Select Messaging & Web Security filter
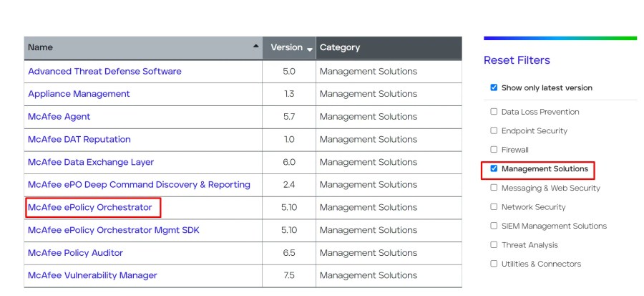The image size is (644, 296). [x=494, y=188]
